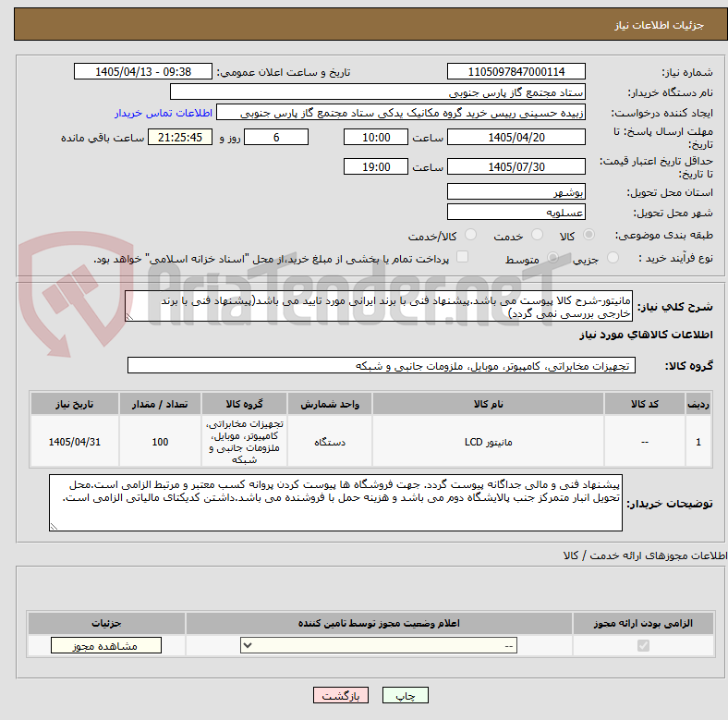
Task: Click the چاپ print button
Action: pyautogui.click(x=406, y=695)
